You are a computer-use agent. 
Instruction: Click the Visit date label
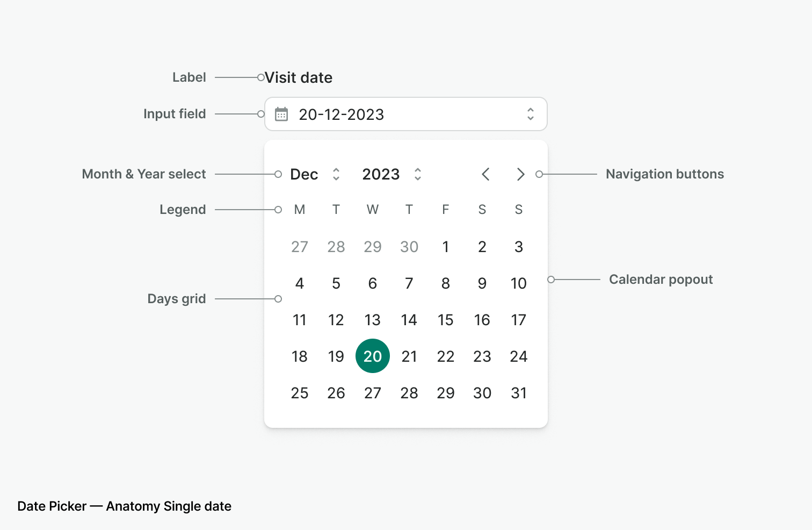[299, 77]
